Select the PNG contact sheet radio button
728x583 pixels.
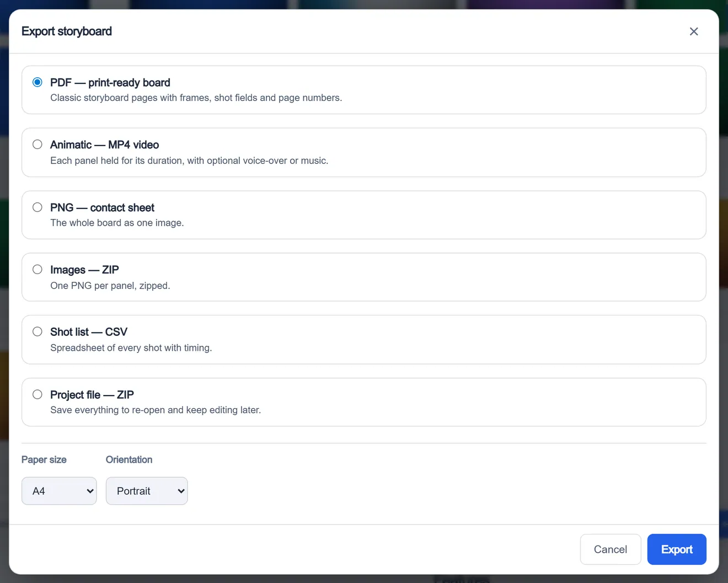click(x=38, y=207)
